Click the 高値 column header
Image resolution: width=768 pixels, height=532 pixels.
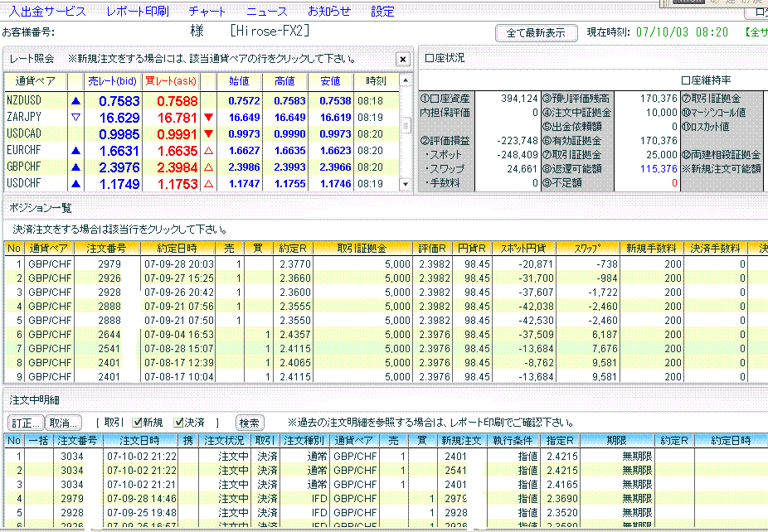tap(284, 81)
